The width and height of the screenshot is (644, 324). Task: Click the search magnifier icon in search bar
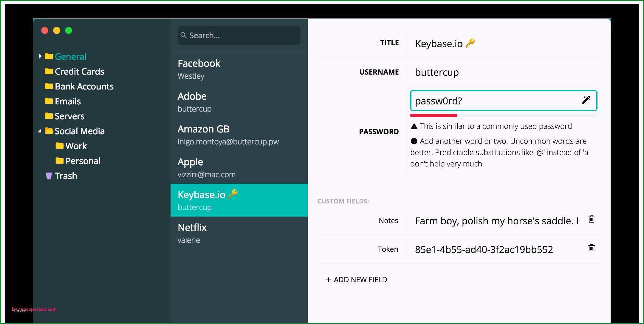click(185, 35)
